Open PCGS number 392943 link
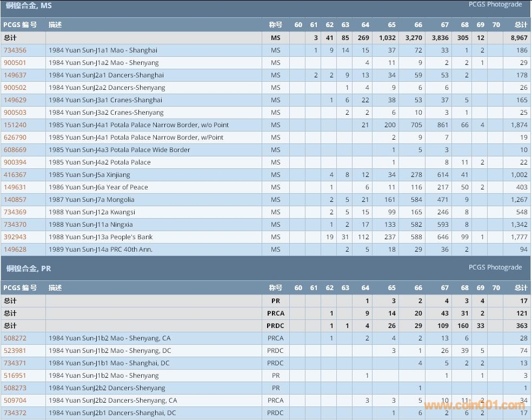Viewport: 532px width, 420px height. point(15,237)
